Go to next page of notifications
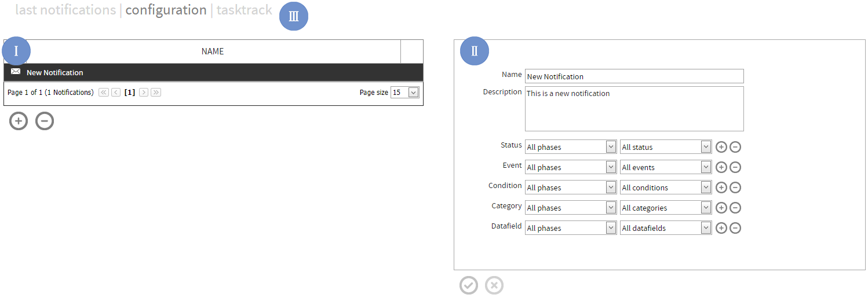The image size is (868, 298). pyautogui.click(x=144, y=92)
